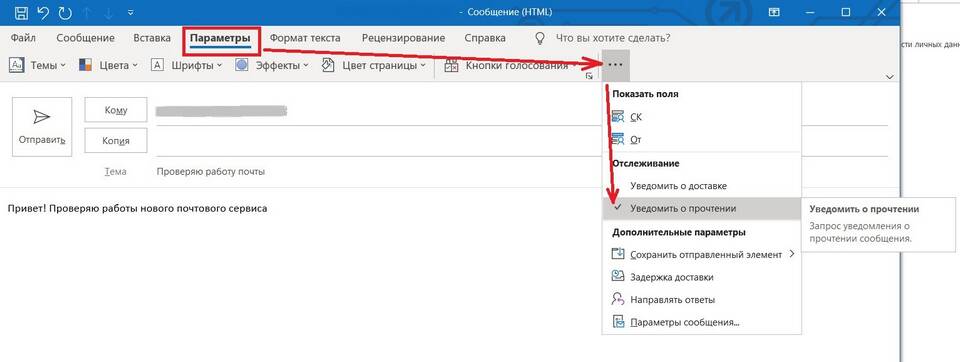Click the Save icon in title bar
Image resolution: width=960 pixels, height=362 pixels.
pyautogui.click(x=20, y=12)
